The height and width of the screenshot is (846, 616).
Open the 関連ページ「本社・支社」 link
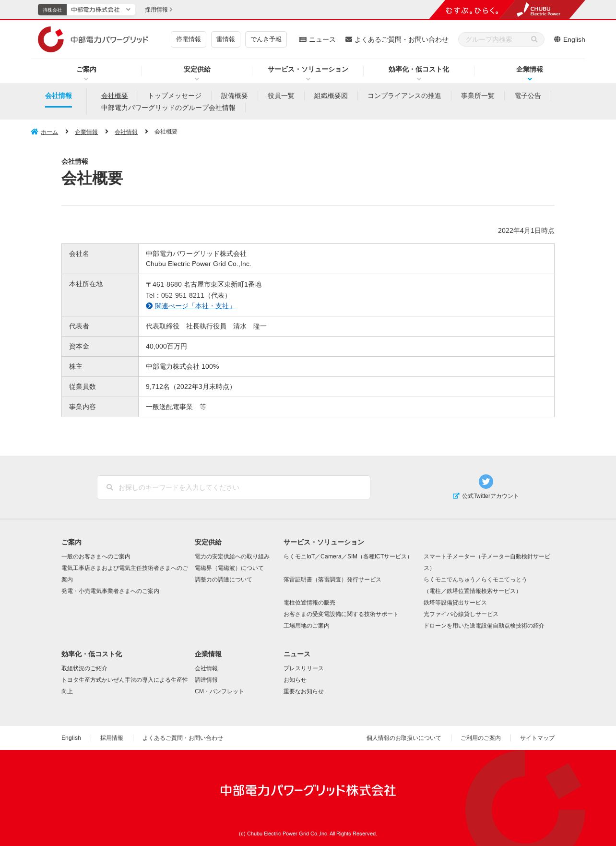(195, 306)
